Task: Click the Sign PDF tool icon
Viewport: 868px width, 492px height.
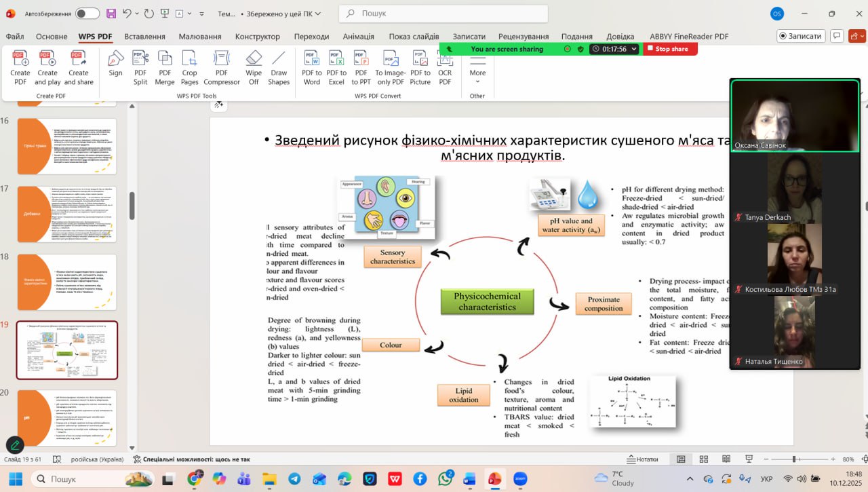Action: [115, 68]
